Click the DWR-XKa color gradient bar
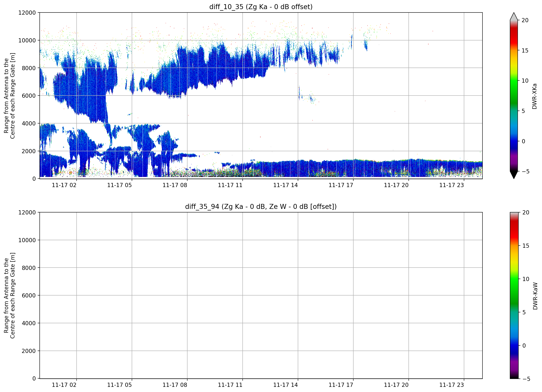This screenshot has width=542, height=392. [x=514, y=96]
